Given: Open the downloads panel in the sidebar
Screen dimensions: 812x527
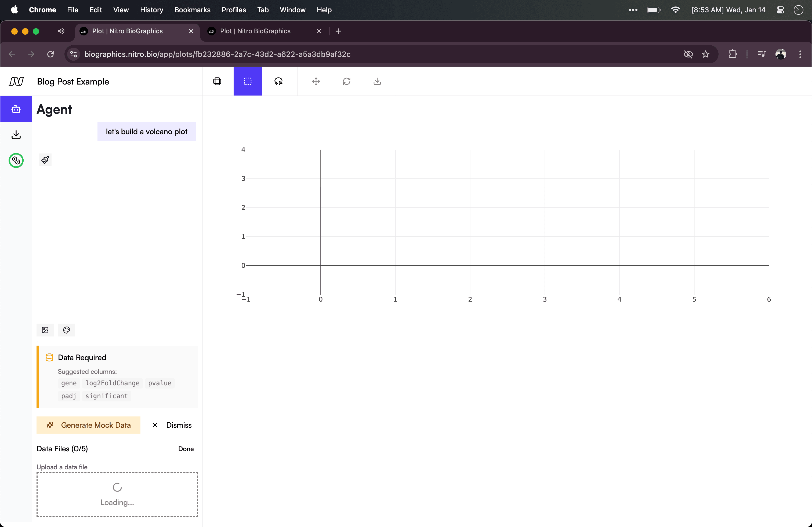Looking at the screenshot, I should coord(16,135).
